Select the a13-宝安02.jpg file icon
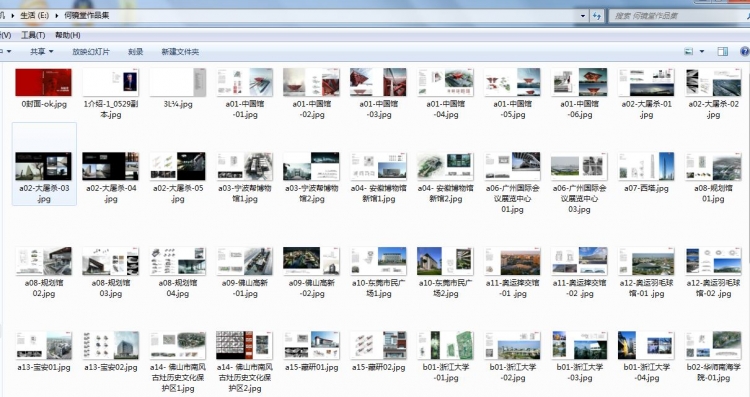This screenshot has height=397, width=750. [x=110, y=345]
